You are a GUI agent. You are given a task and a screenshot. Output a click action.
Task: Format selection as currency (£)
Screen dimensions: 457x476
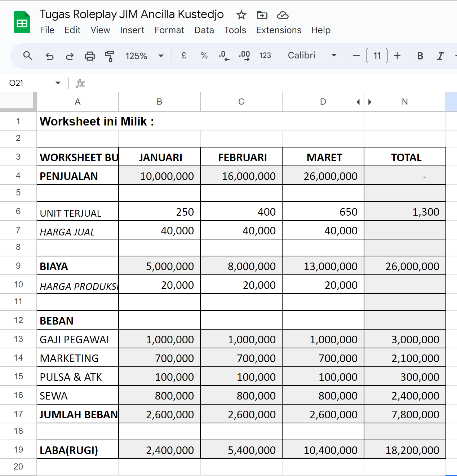coord(184,56)
